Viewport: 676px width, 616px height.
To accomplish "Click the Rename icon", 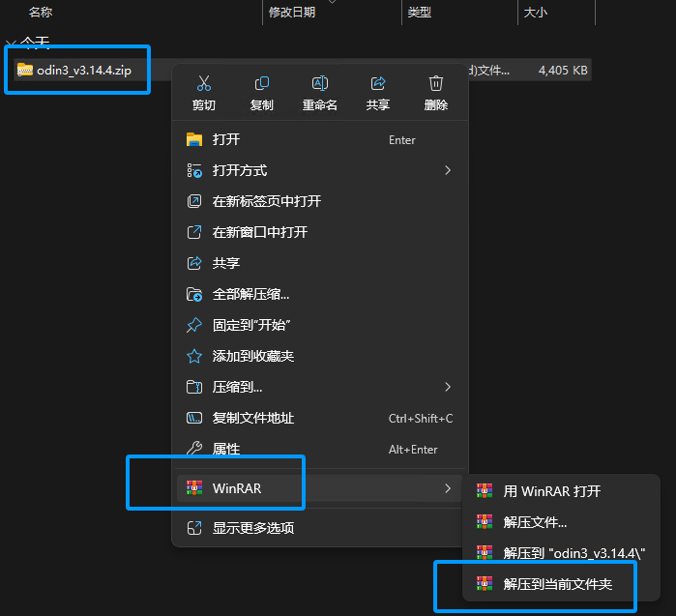I will [x=320, y=83].
